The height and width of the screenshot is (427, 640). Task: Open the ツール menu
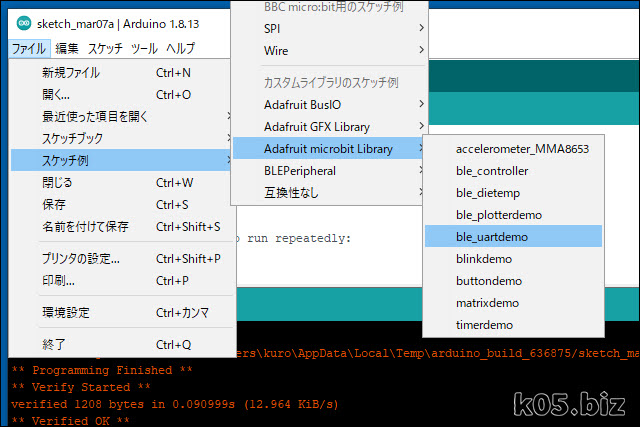click(144, 49)
